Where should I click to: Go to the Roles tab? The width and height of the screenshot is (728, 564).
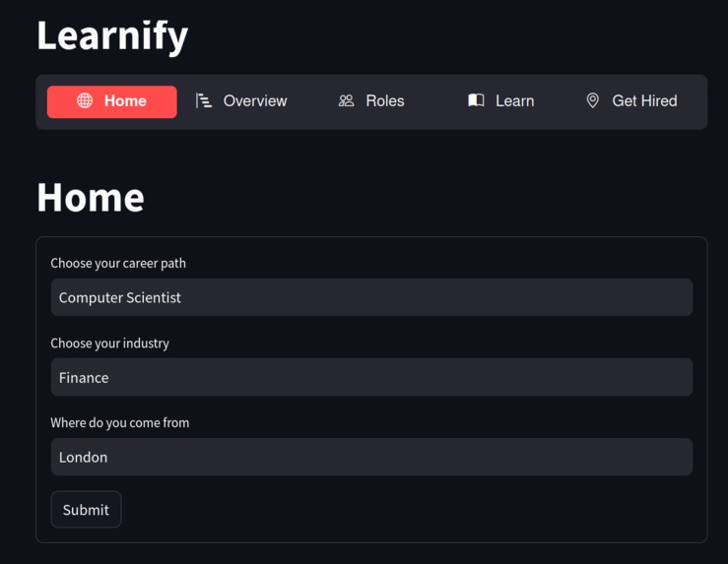click(371, 101)
